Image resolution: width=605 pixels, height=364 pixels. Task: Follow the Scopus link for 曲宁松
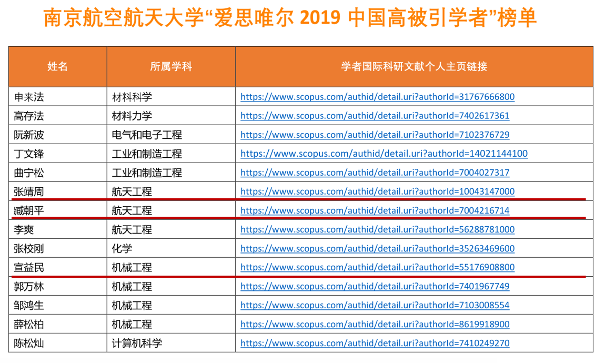(375, 173)
